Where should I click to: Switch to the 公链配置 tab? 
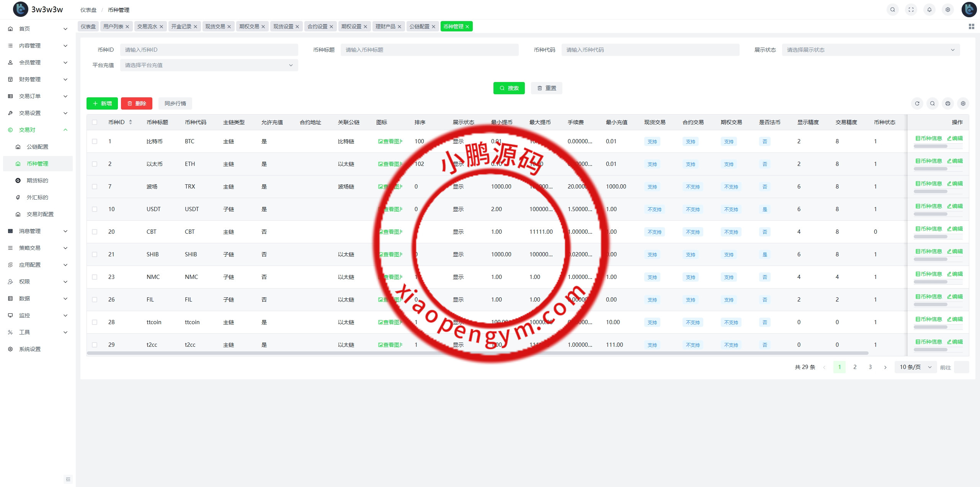click(x=419, y=26)
